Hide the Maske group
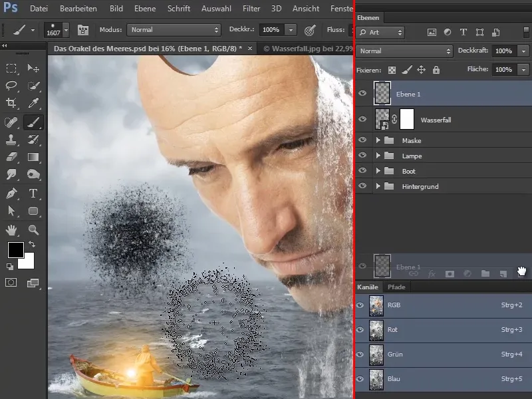The width and height of the screenshot is (532, 399). (362, 140)
